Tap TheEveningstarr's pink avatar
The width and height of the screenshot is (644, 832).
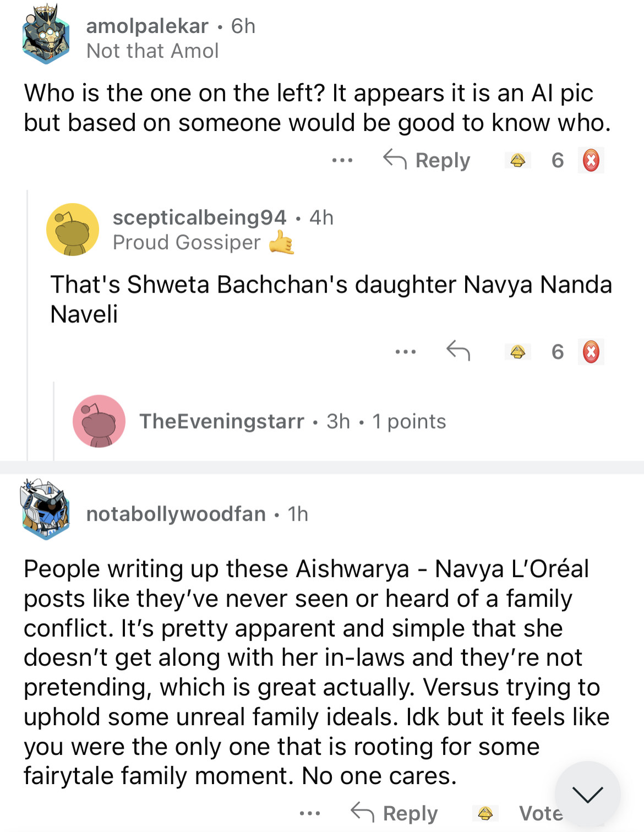point(99,421)
